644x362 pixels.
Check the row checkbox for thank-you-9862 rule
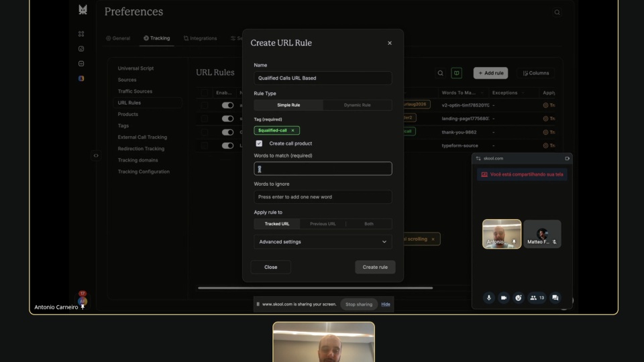204,132
